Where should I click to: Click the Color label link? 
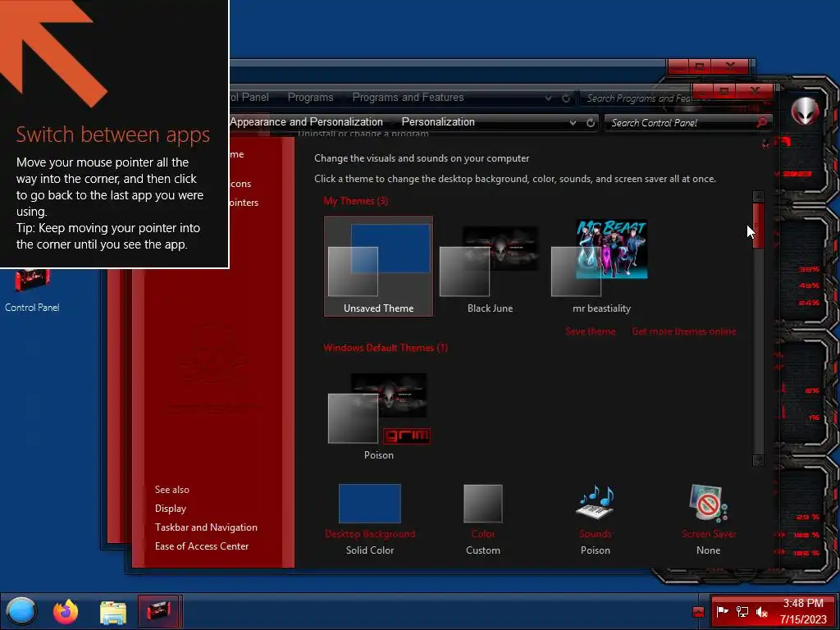coord(482,534)
